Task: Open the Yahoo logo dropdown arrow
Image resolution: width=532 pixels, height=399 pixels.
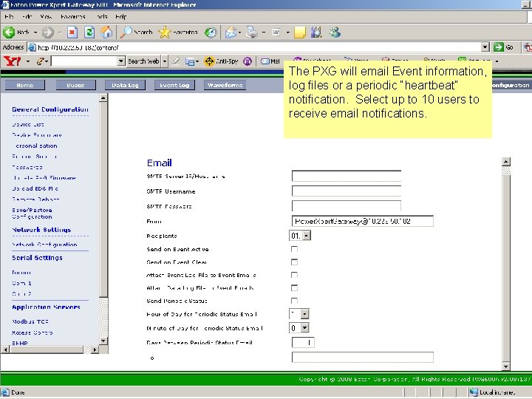Action: click(x=28, y=61)
